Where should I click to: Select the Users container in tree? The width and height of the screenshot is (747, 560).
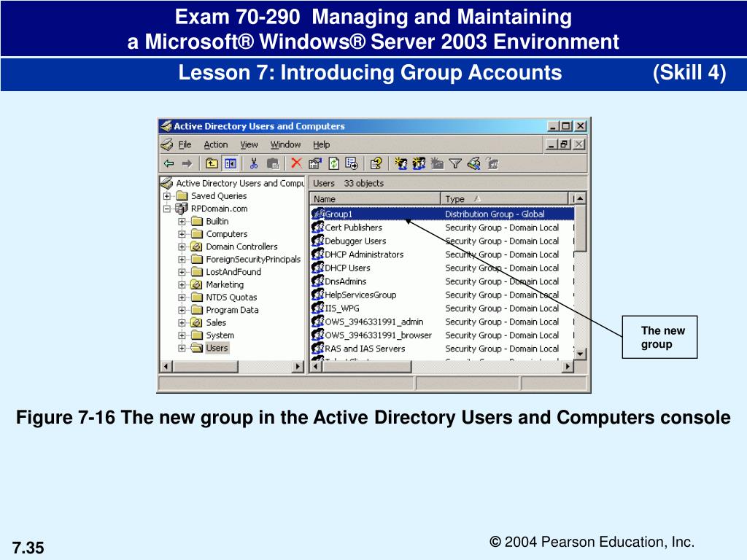[x=217, y=348]
